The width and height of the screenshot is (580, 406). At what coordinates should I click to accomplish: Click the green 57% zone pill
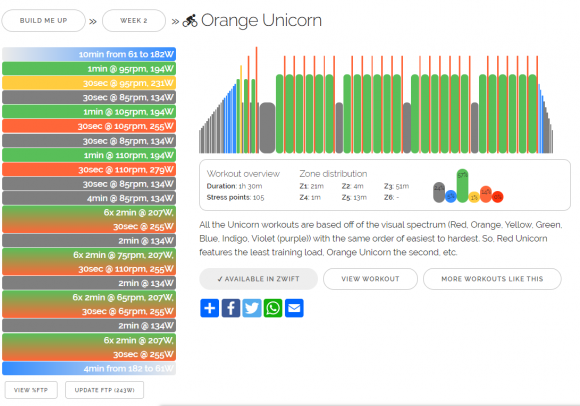tap(462, 186)
